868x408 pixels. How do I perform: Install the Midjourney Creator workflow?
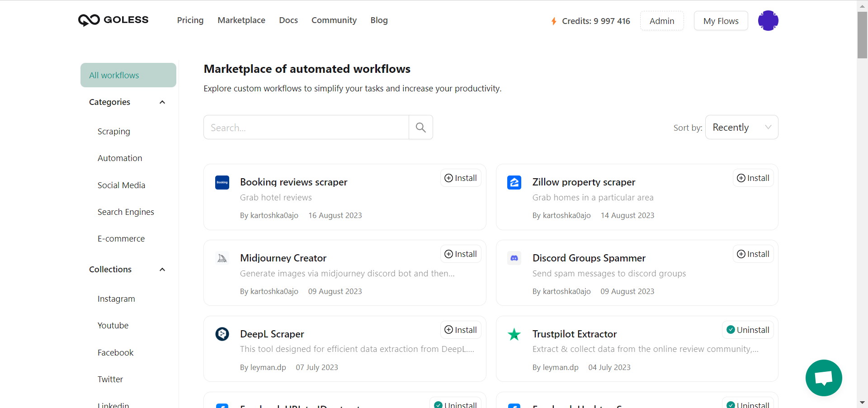(461, 254)
